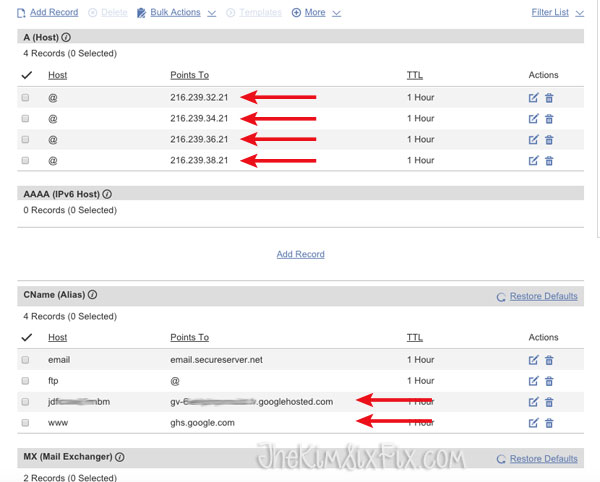Click the A (Host) section header

(x=300, y=37)
